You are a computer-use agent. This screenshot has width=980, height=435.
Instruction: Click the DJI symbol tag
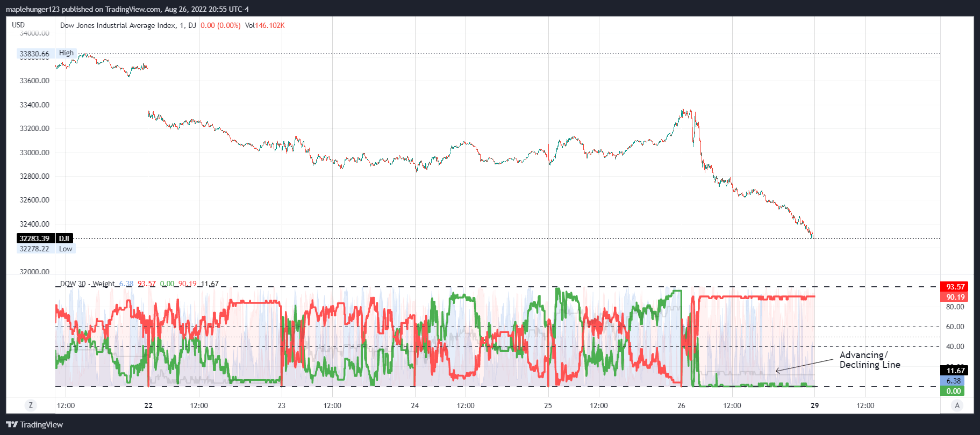(64, 238)
